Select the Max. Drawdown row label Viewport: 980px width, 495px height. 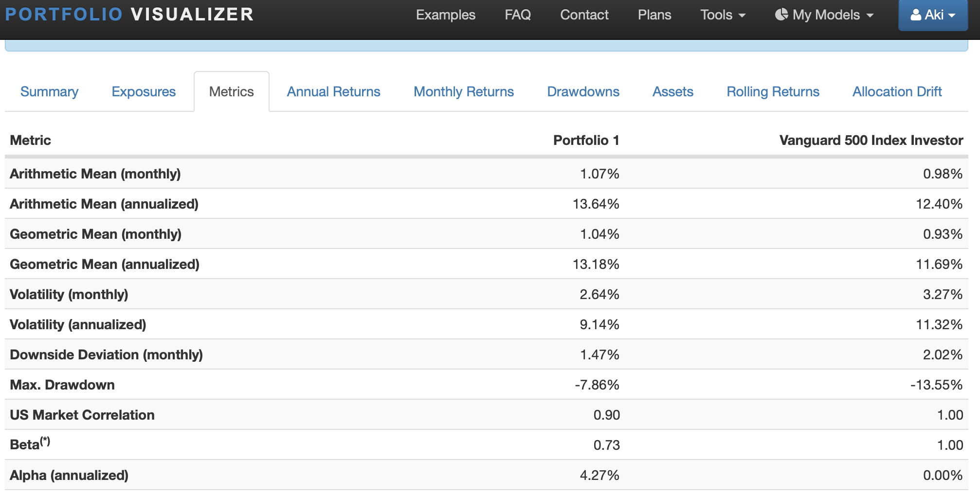pos(62,385)
